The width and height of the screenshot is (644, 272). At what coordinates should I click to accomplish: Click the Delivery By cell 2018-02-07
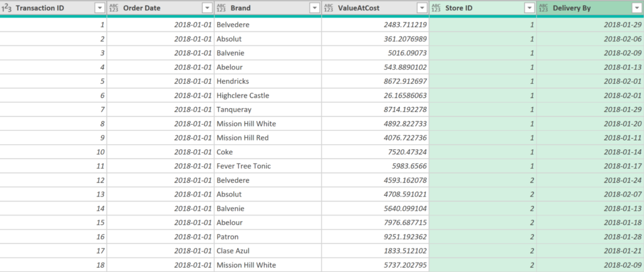pyautogui.click(x=590, y=194)
